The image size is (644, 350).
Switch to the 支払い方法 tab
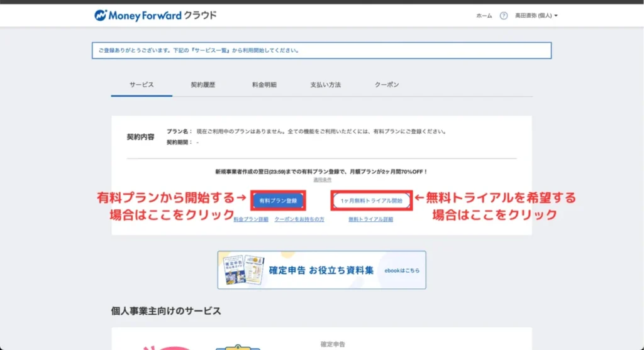click(325, 85)
